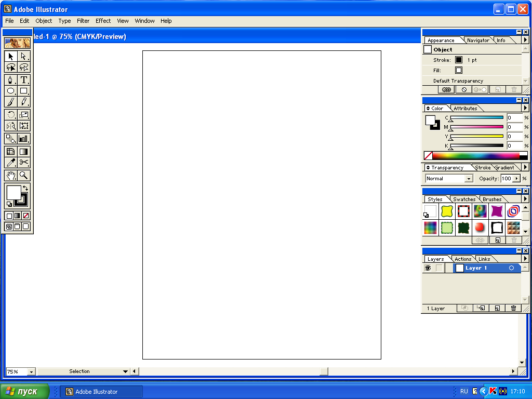The width and height of the screenshot is (532, 399).
Task: Set paint mode to Gradient
Action: (x=17, y=216)
